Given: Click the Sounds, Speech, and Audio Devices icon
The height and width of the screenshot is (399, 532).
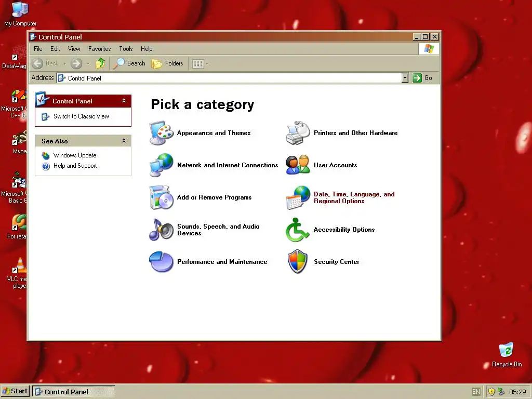Looking at the screenshot, I should pos(162,230).
